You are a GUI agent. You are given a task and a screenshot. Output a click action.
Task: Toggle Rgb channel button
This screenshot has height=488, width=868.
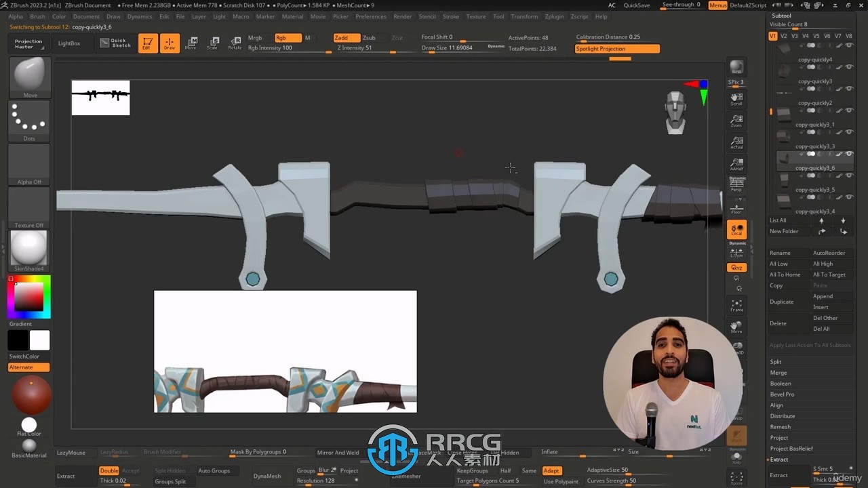pyautogui.click(x=288, y=38)
